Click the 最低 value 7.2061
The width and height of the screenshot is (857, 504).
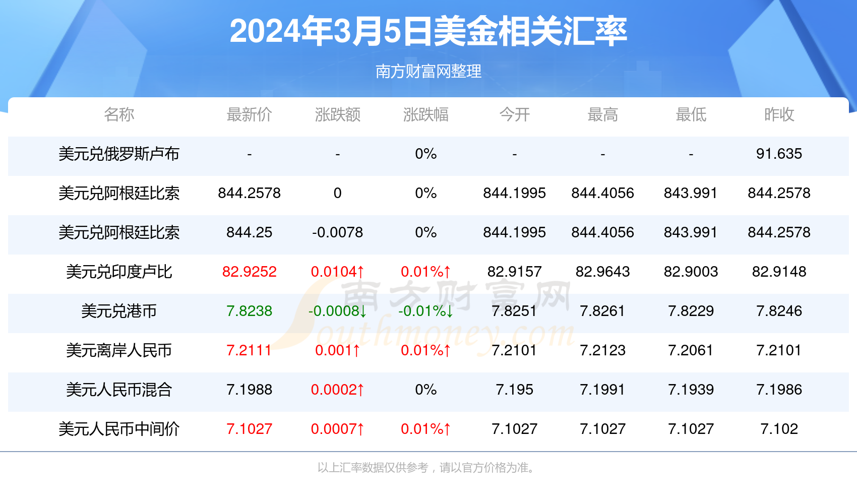pos(691,350)
